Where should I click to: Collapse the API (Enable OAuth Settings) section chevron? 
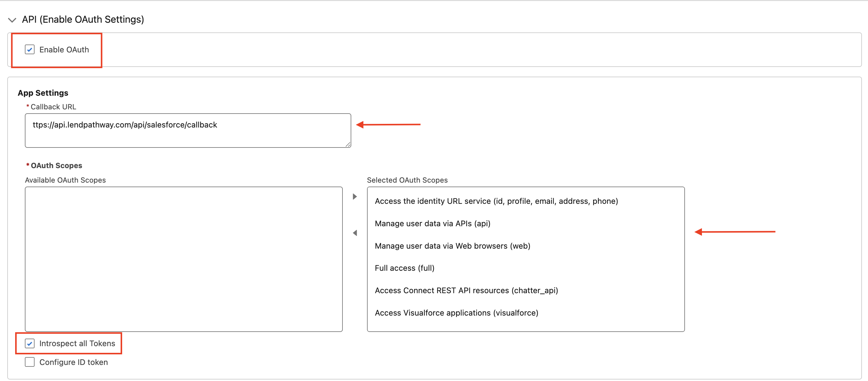pyautogui.click(x=12, y=20)
